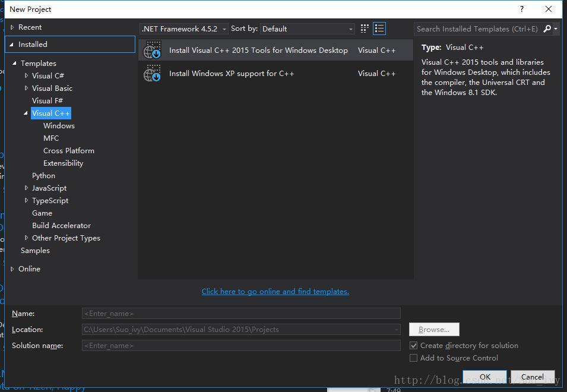Switch to small icons view
The height and width of the screenshot is (392, 567).
(365, 29)
